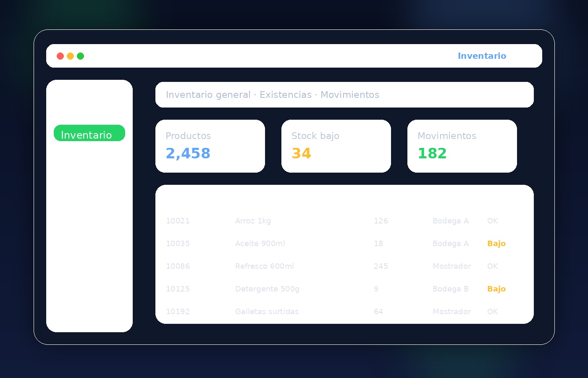Viewport: 588px width, 378px height.
Task: Click the green maximize dot
Action: click(x=80, y=56)
